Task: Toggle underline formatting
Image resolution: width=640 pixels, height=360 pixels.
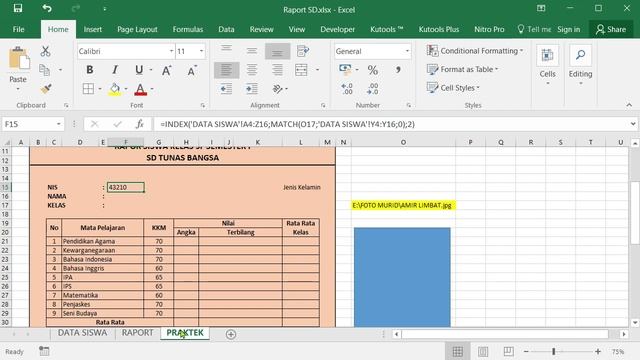Action: click(139, 70)
